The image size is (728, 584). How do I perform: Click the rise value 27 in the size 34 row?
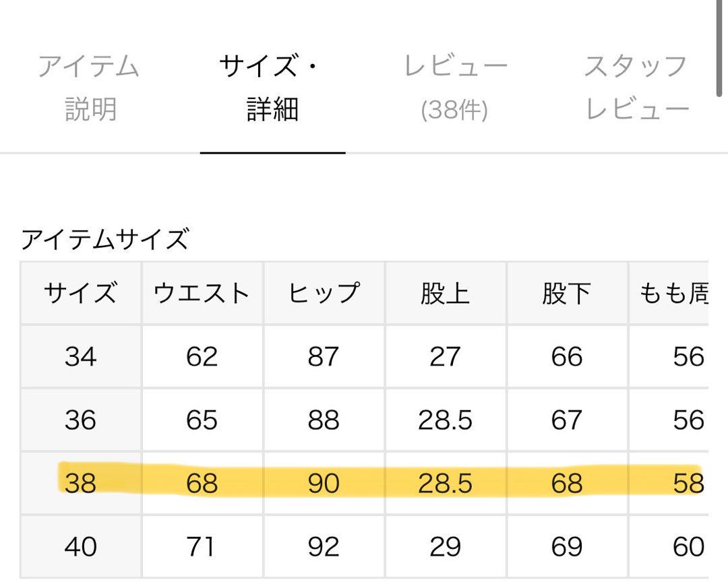click(445, 356)
